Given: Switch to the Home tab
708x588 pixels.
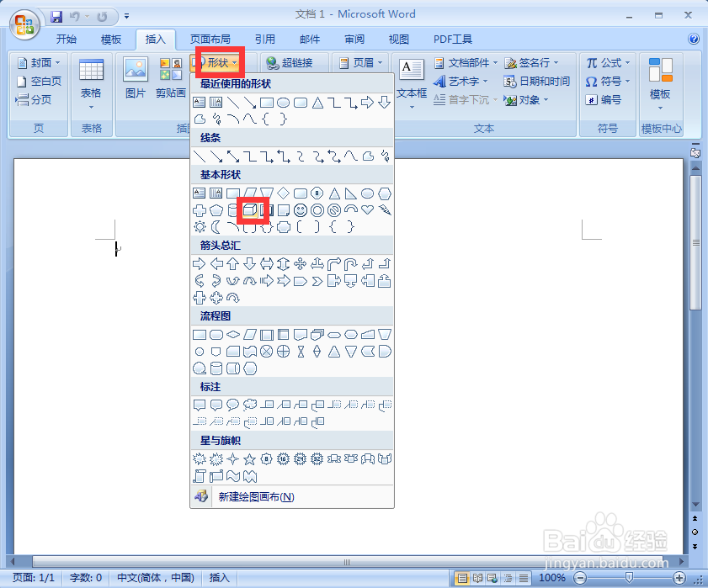Looking at the screenshot, I should pos(67,40).
